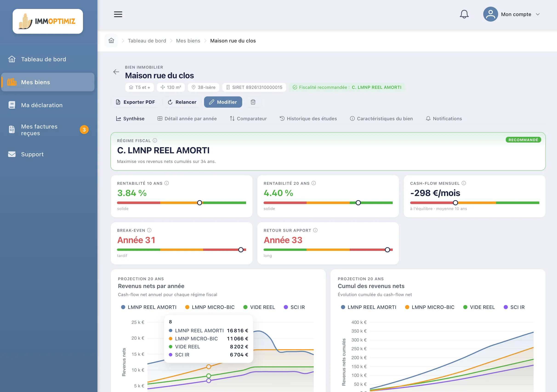
Task: Open the hamburger menu icon
Action: (118, 14)
